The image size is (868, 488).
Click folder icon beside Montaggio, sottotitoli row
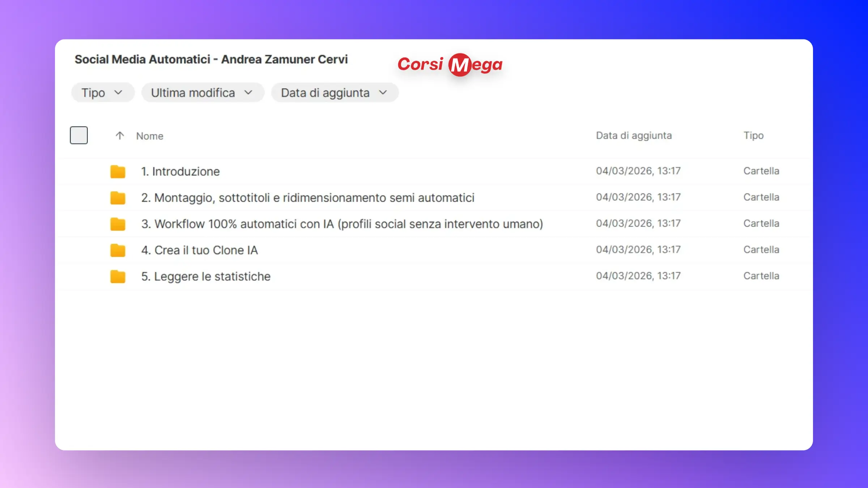coord(118,198)
